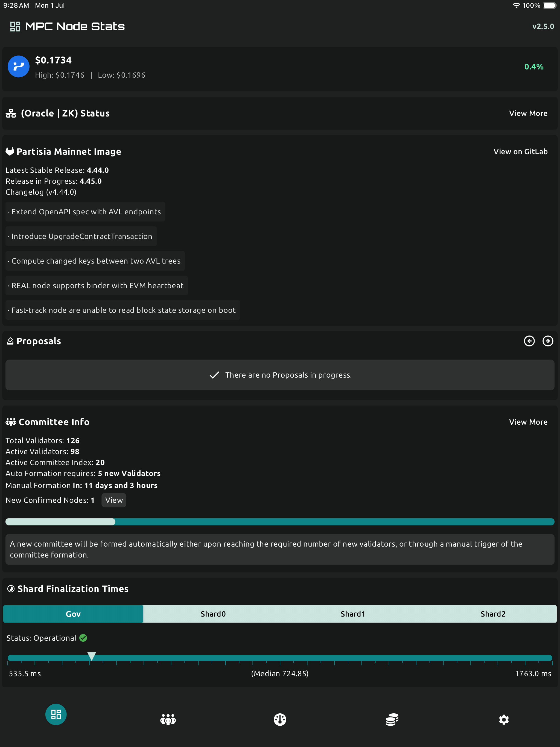
Task: Open View on GitLab link
Action: tap(520, 152)
